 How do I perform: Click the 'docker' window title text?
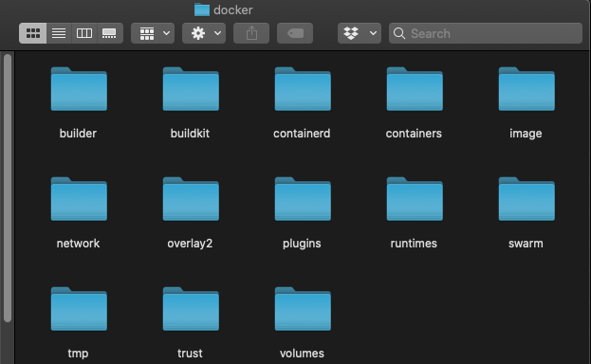tap(233, 9)
